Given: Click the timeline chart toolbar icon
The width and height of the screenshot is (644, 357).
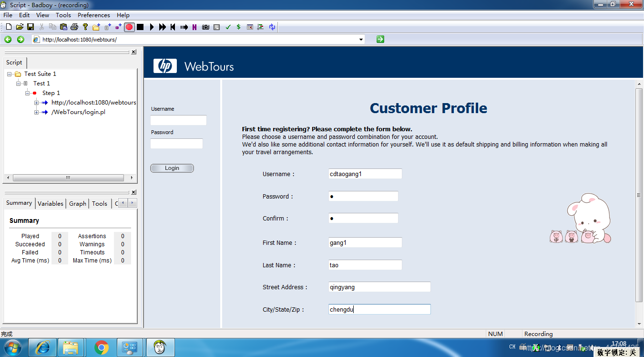Looking at the screenshot, I should (260, 27).
